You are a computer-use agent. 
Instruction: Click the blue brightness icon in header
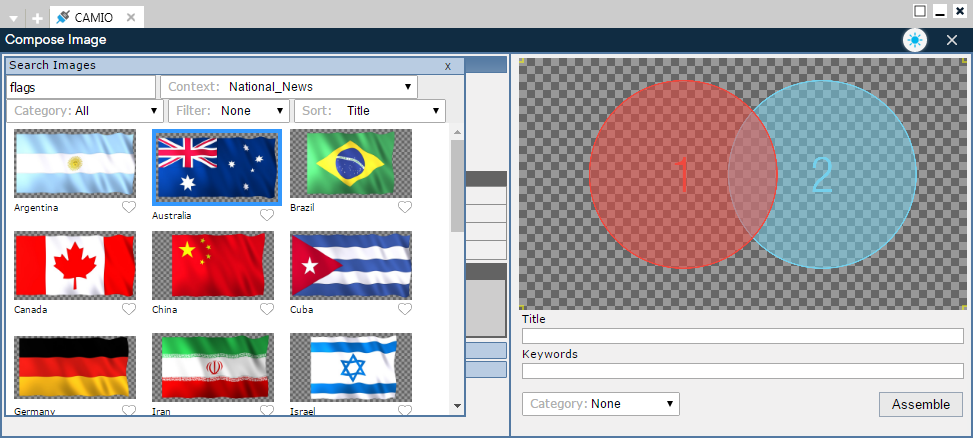(x=914, y=40)
